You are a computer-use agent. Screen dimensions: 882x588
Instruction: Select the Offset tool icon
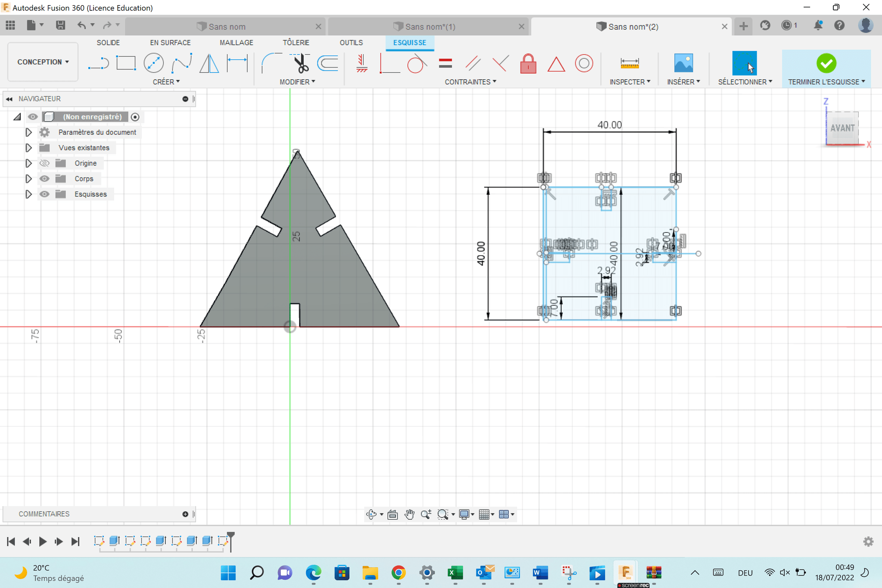click(x=328, y=63)
